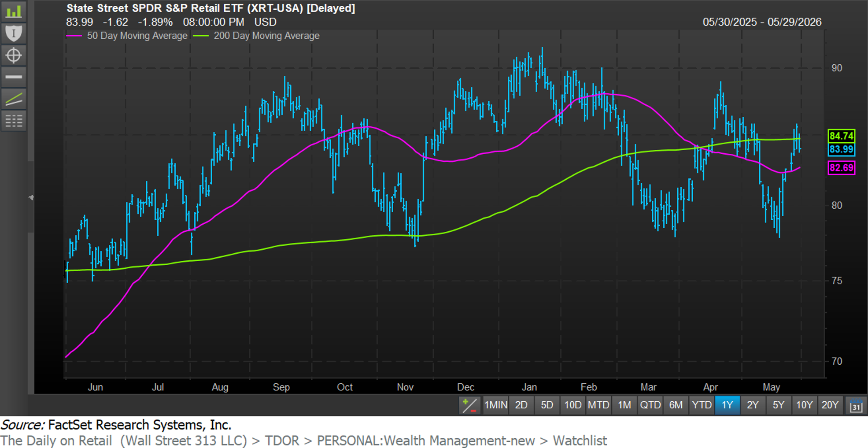Screen dimensions: 868x448
Task: Click the Jun month axis label
Action: click(95, 387)
